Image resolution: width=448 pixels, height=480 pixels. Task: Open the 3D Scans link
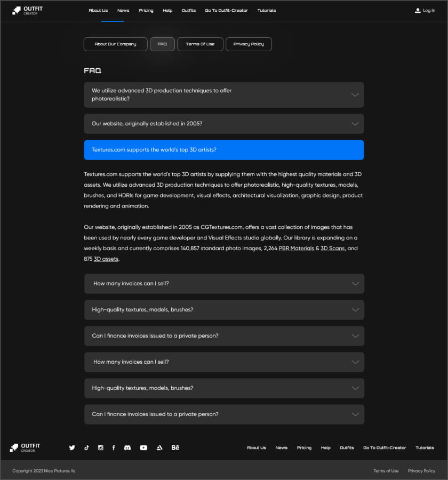pos(332,249)
